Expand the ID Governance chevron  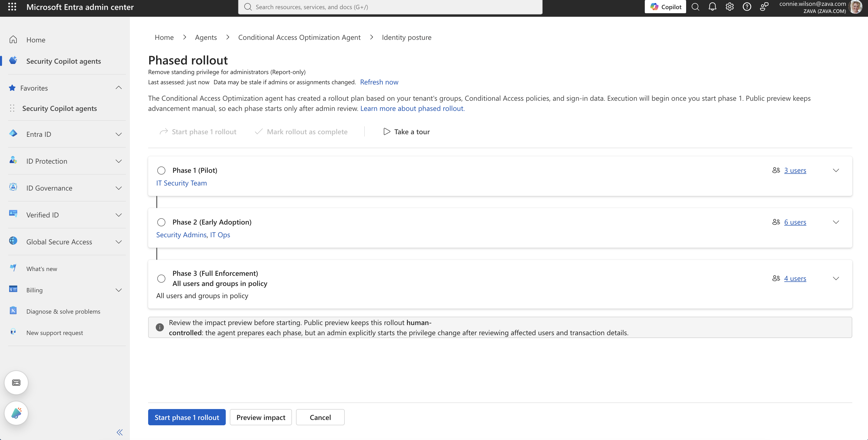119,189
